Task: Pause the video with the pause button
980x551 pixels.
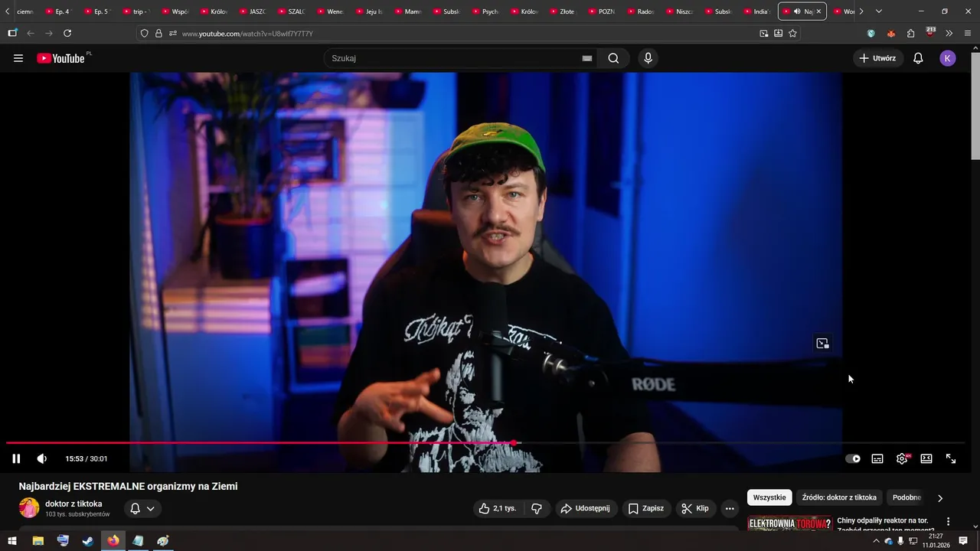Action: 16,458
